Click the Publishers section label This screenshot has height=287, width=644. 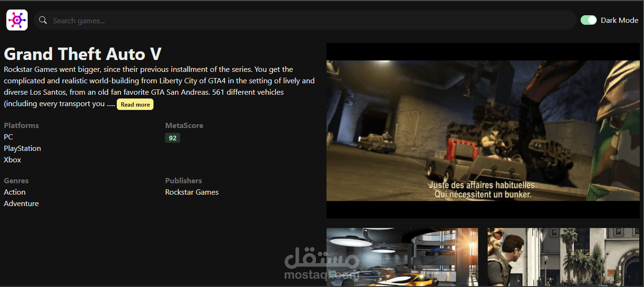pyautogui.click(x=184, y=180)
